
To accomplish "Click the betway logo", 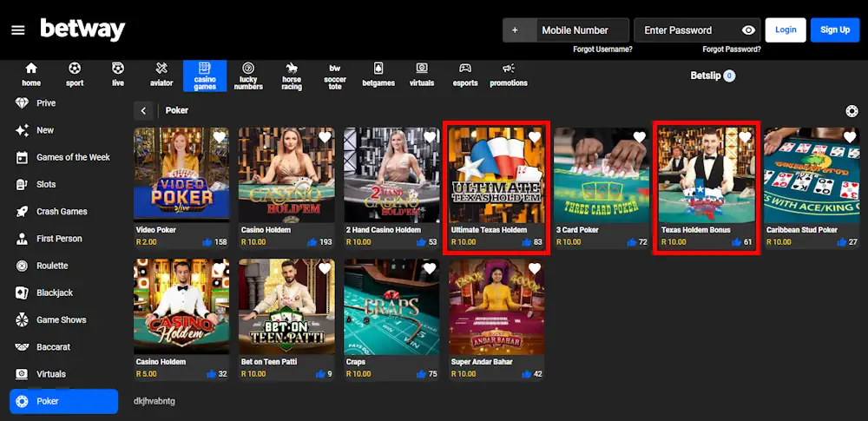I will (82, 30).
